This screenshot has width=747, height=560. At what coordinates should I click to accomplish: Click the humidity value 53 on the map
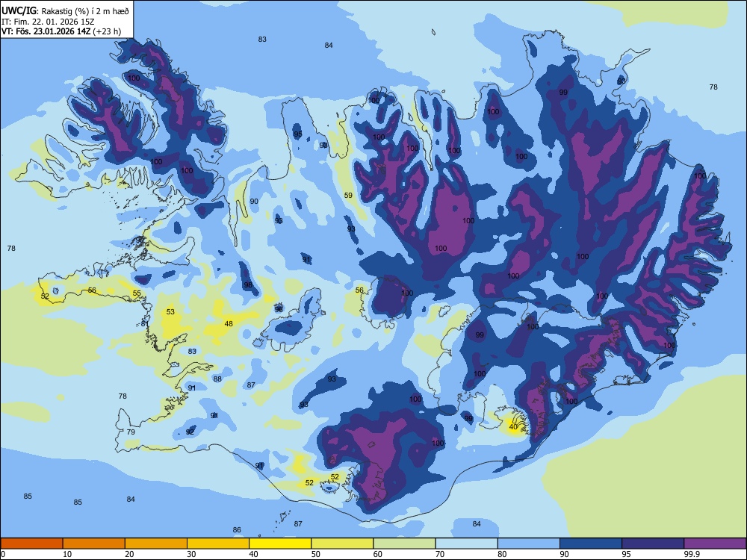170,312
